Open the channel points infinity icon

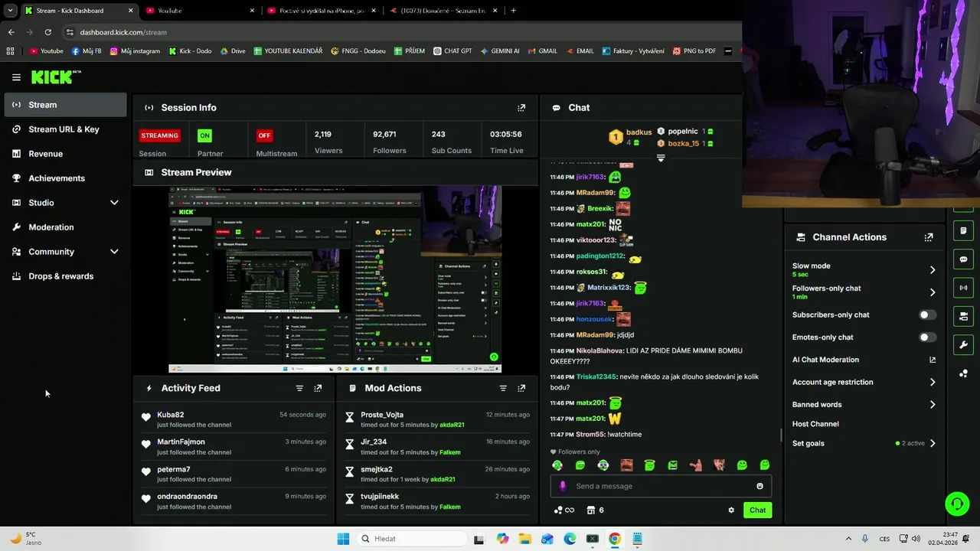564,510
